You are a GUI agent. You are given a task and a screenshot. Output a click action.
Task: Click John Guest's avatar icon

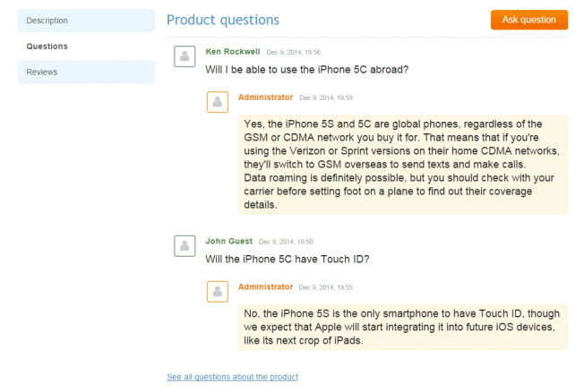[x=185, y=246]
